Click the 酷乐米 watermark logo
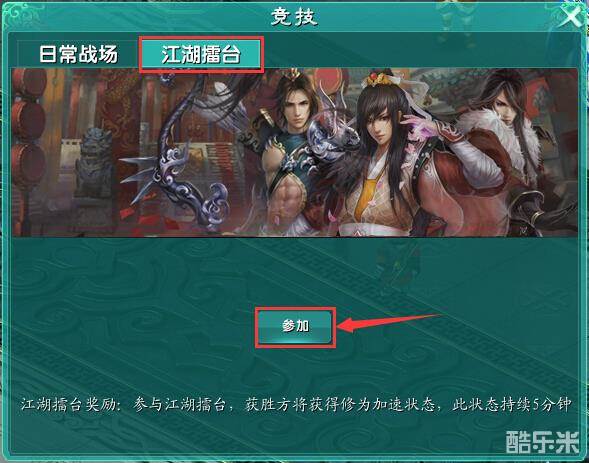Screen dimensions: 589x463 click(543, 442)
